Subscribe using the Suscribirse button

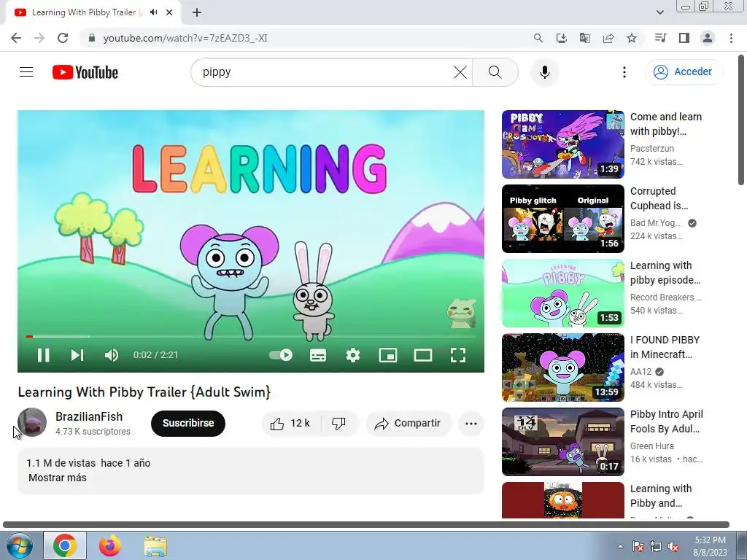[188, 424]
